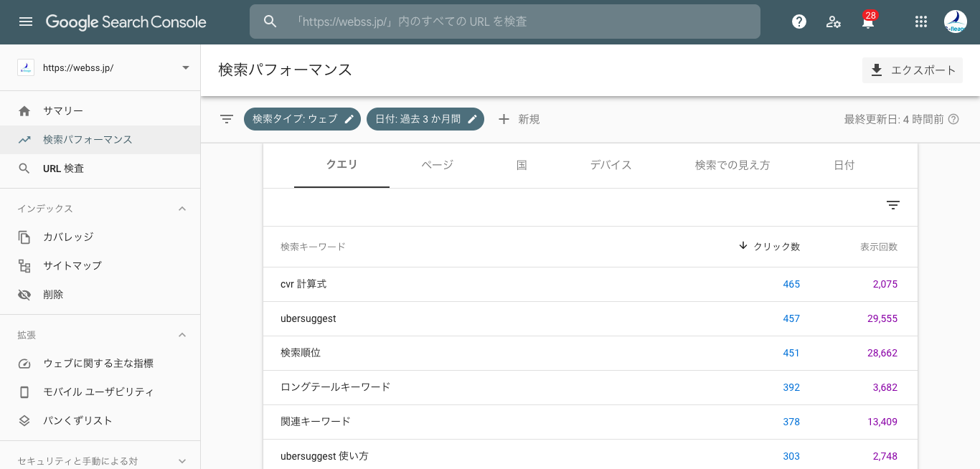Open URL 検査 in sidebar
Image resolution: width=980 pixels, height=469 pixels.
click(100, 169)
